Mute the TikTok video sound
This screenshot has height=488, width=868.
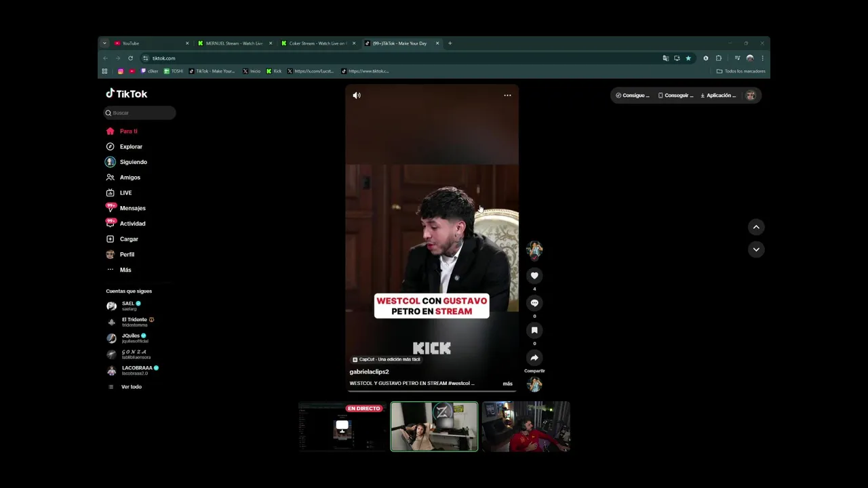tap(357, 96)
